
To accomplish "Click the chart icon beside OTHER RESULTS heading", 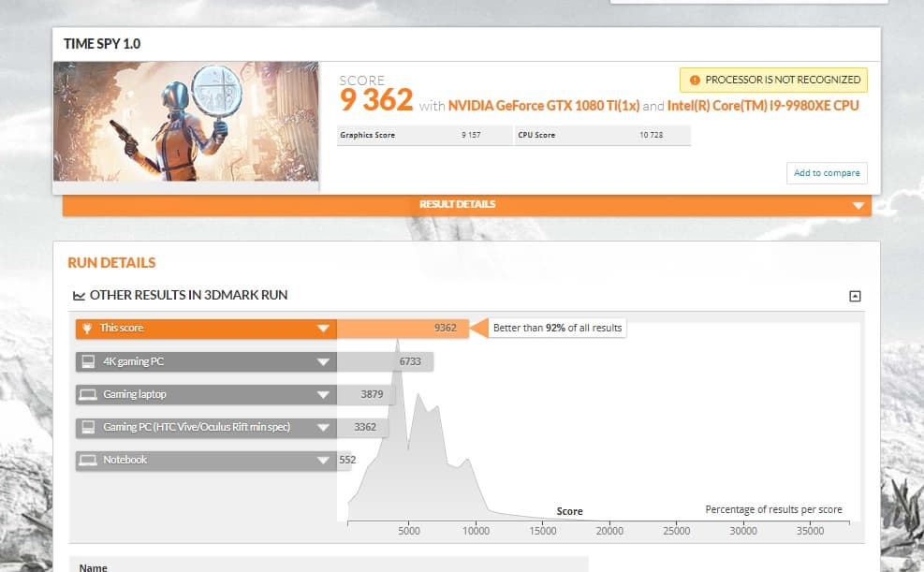I will pyautogui.click(x=80, y=295).
